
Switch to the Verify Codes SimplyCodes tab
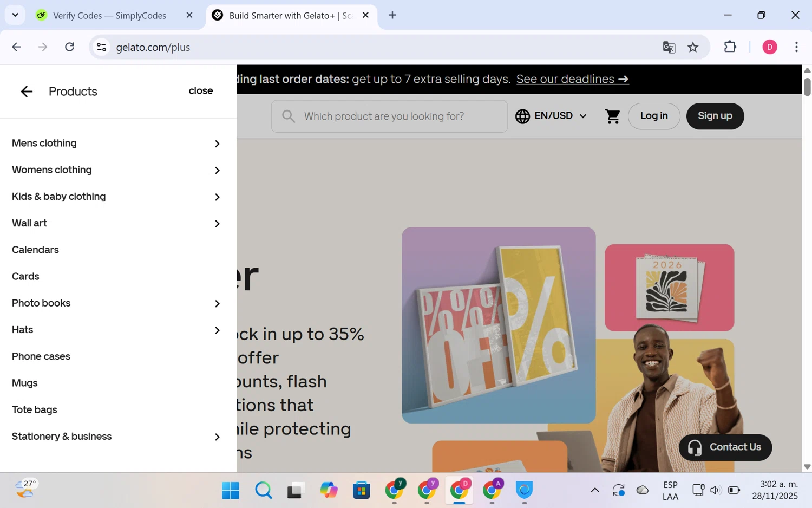(x=109, y=16)
